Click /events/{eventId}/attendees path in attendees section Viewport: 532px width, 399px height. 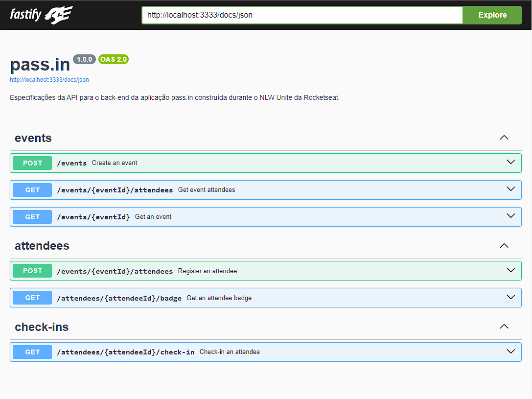pyautogui.click(x=115, y=271)
